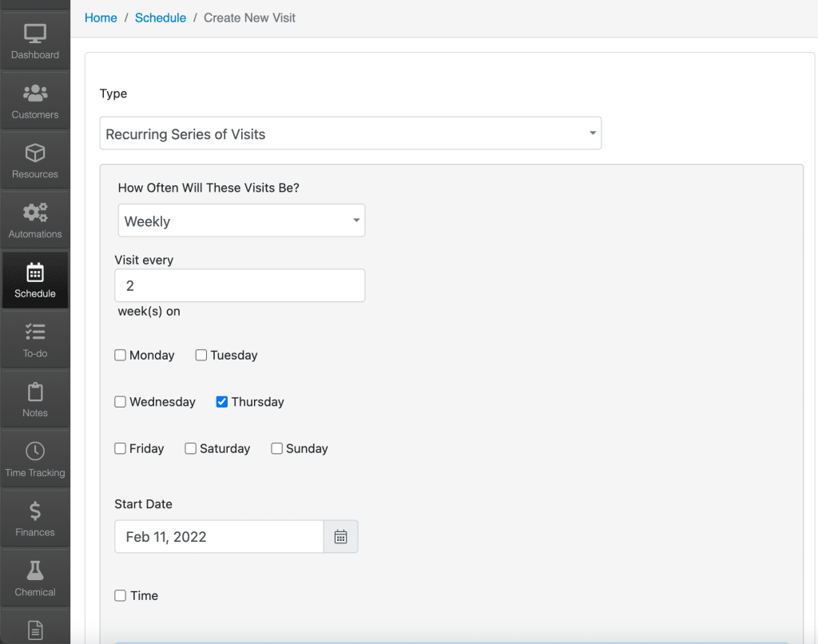Screen dimensions: 818x644
Task: Open the Weekly frequency dropdown
Action: [241, 221]
